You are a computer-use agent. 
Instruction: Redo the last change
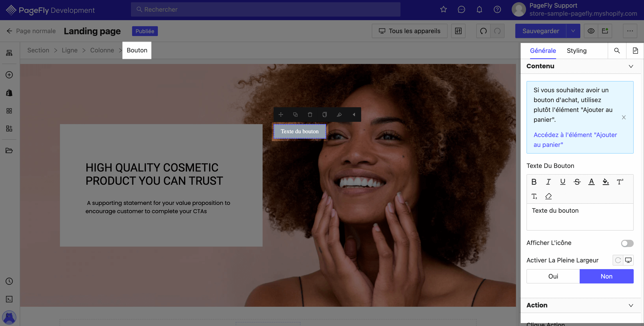[497, 31]
